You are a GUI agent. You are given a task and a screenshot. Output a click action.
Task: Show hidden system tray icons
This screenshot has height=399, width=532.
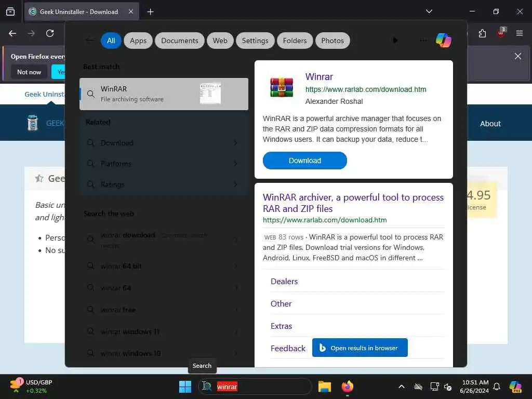click(x=402, y=387)
